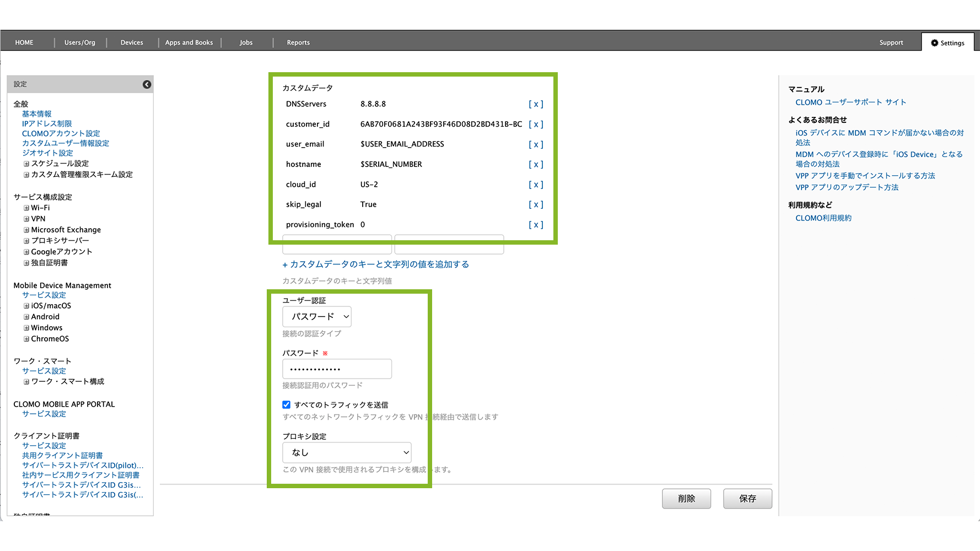This screenshot has height=551, width=980.
Task: Collapse the 設定 sidebar panel arrow
Action: tap(147, 84)
